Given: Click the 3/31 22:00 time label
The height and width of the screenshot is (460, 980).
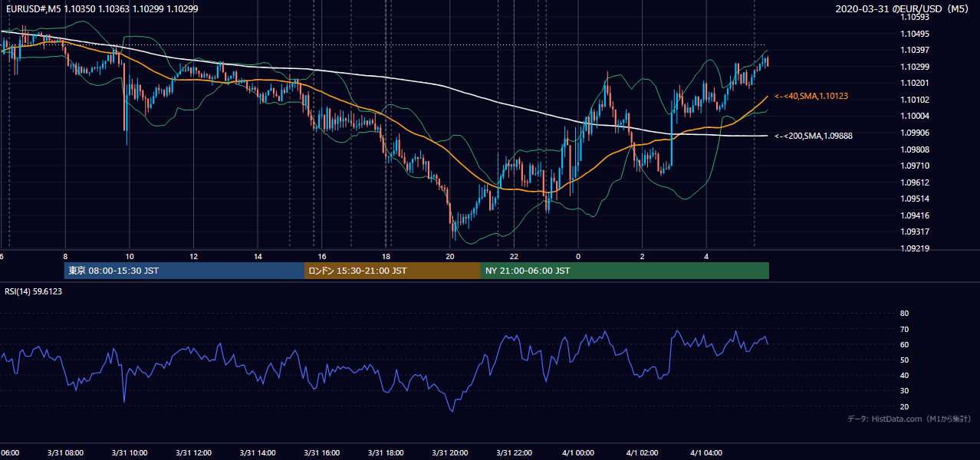Looking at the screenshot, I should tap(515, 453).
